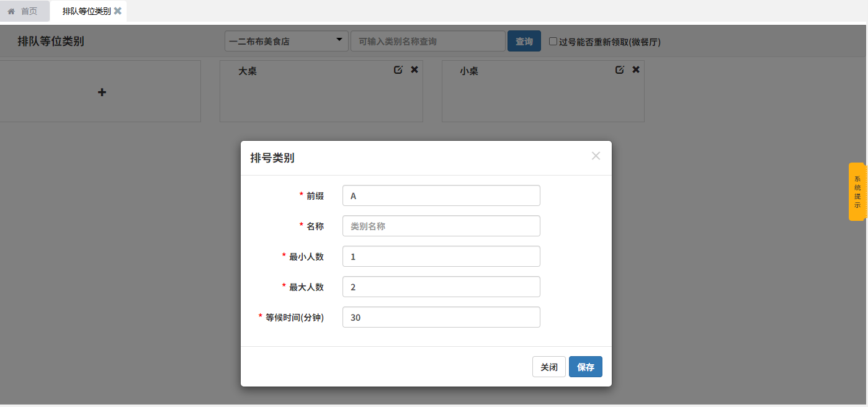Click the edit icon on 大桌 card

click(x=398, y=69)
